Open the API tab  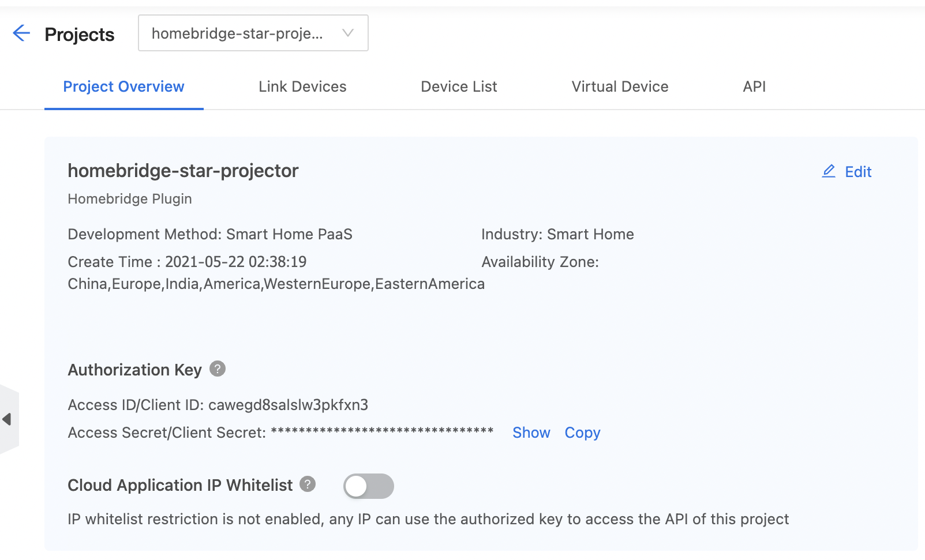(754, 87)
